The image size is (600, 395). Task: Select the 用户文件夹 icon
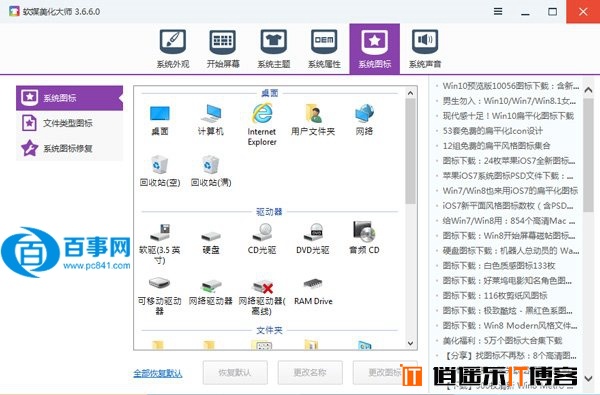pos(313,120)
